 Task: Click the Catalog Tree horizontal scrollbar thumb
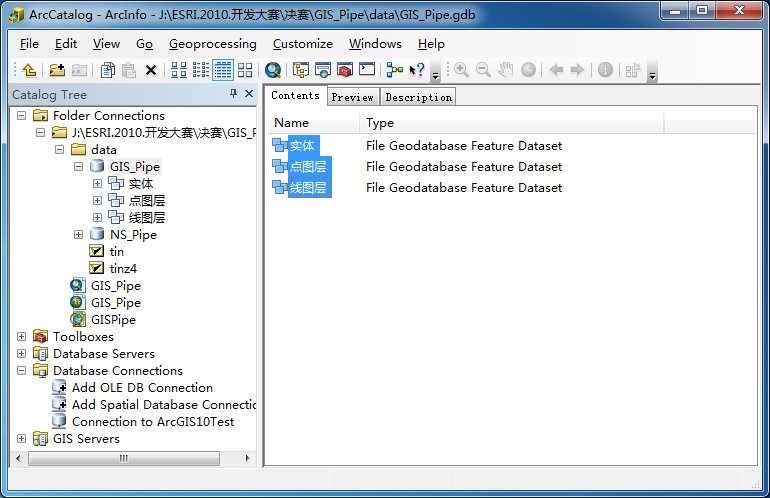[124, 458]
